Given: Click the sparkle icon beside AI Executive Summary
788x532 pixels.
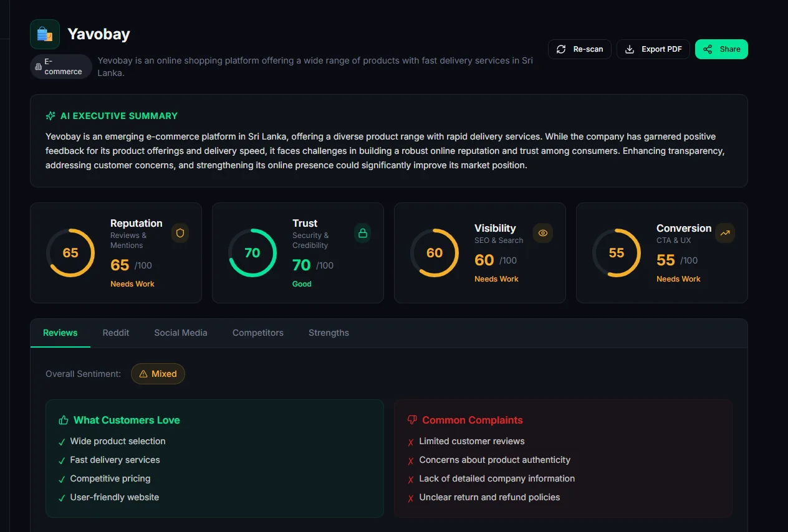Looking at the screenshot, I should (x=50, y=116).
